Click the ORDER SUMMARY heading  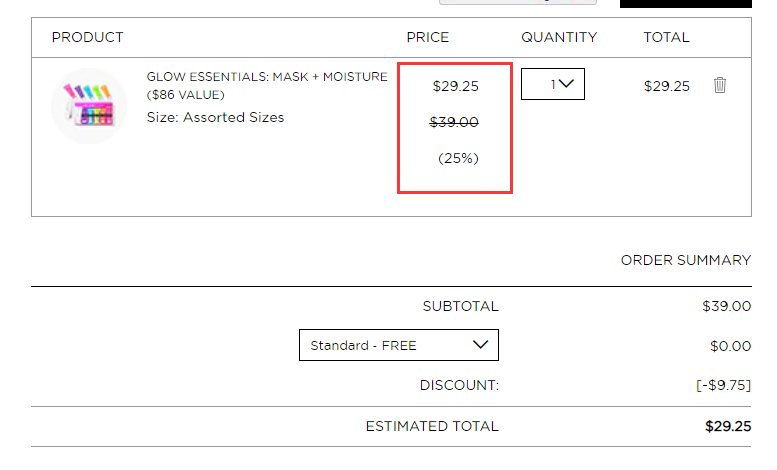(x=686, y=260)
